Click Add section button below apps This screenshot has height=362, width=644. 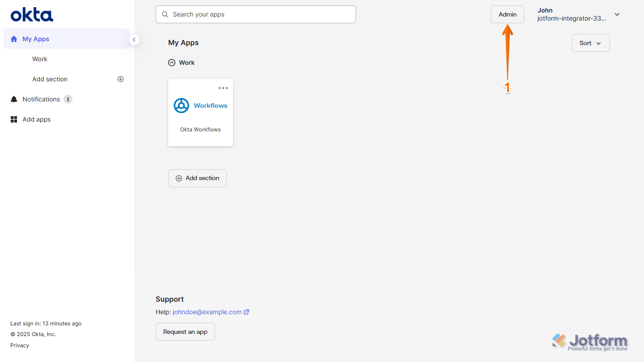(x=197, y=178)
